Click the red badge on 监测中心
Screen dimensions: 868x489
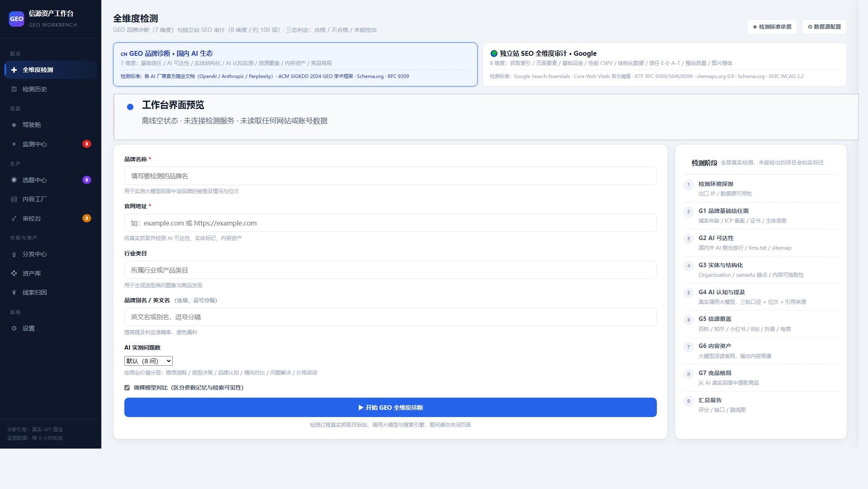pyautogui.click(x=87, y=144)
